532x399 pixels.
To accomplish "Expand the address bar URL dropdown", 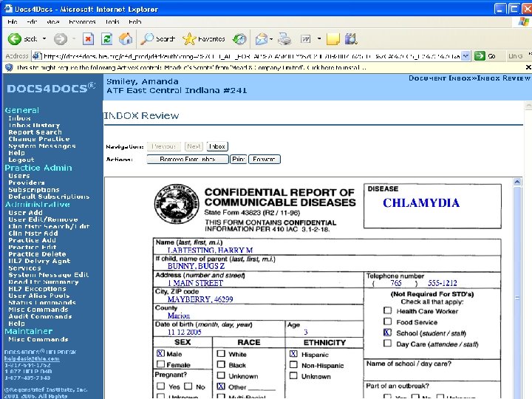I will pyautogui.click(x=466, y=56).
